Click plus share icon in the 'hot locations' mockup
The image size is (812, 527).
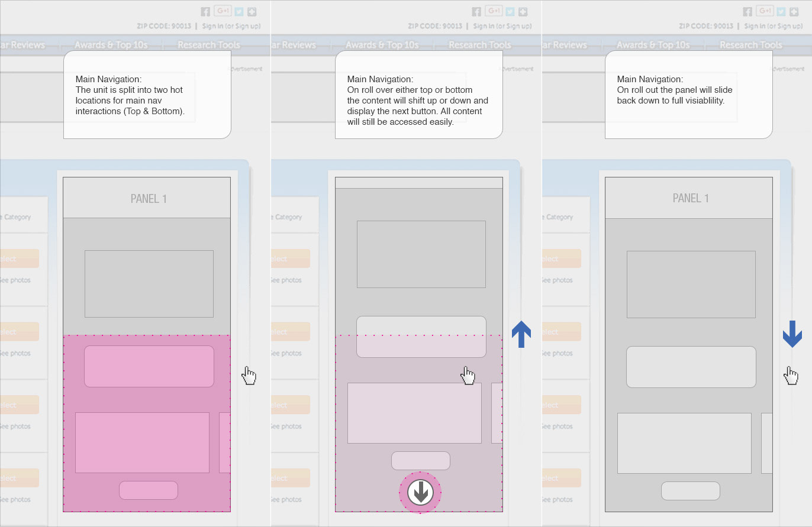tap(252, 11)
